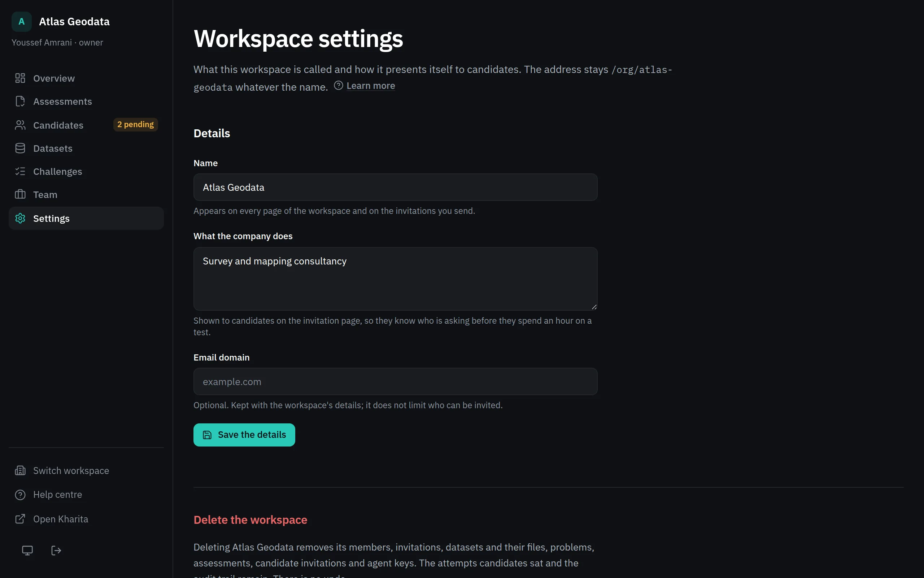
Task: Click the Help centre question-mark icon
Action: [20, 495]
